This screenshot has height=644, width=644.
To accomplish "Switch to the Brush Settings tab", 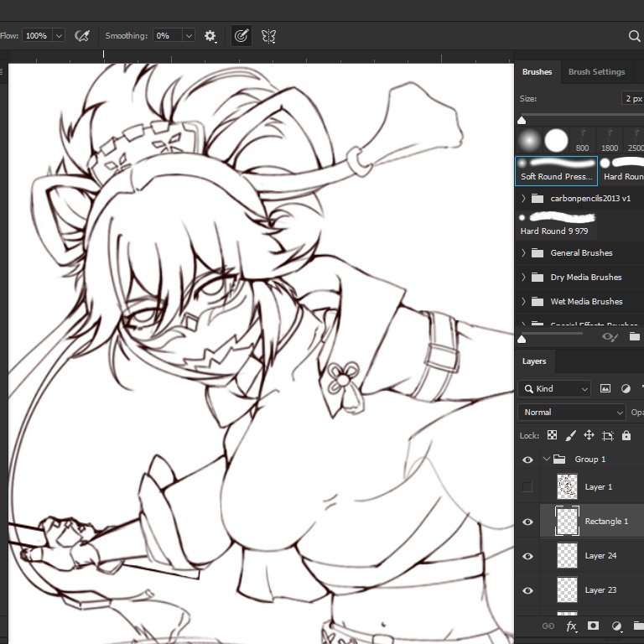I will coord(597,72).
